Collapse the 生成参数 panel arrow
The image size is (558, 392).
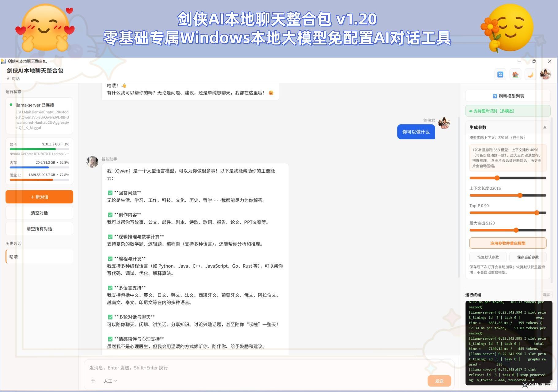point(545,127)
